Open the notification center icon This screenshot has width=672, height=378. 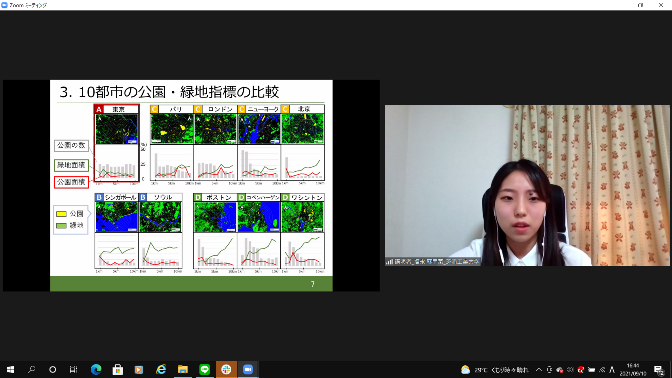(x=659, y=370)
